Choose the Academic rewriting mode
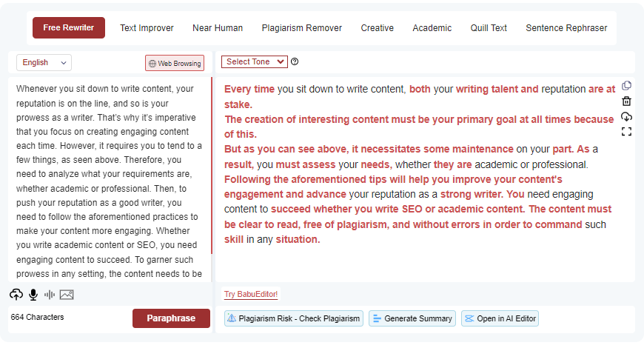The image size is (644, 348). pos(432,28)
